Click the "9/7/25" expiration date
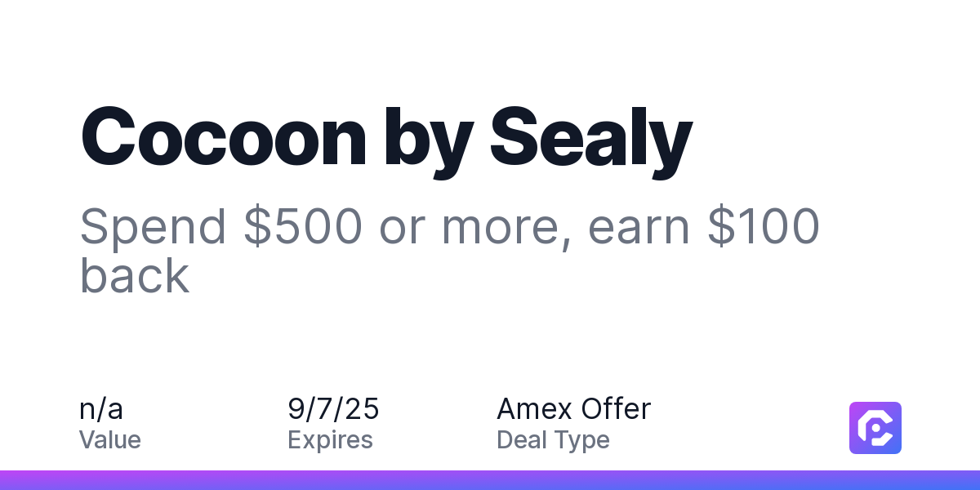980x490 pixels. 333,408
